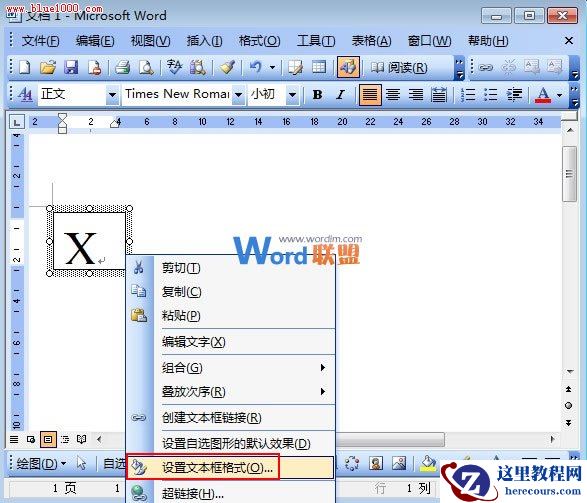This screenshot has height=503, width=587.
Task: Expand the font size dropdown 小初
Action: 292,94
